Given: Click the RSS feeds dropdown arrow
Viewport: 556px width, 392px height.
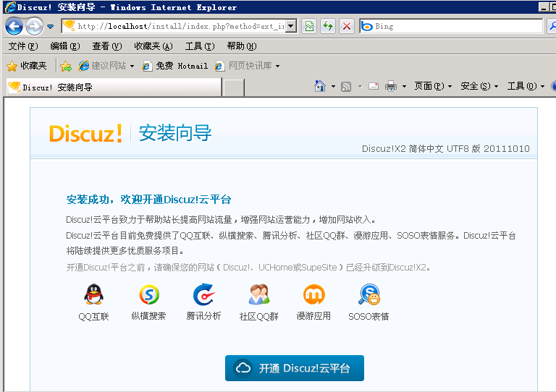Looking at the screenshot, I should [x=360, y=86].
